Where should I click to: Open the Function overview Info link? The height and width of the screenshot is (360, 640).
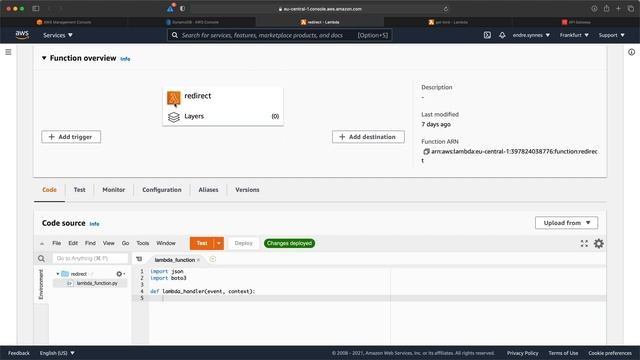pos(125,59)
